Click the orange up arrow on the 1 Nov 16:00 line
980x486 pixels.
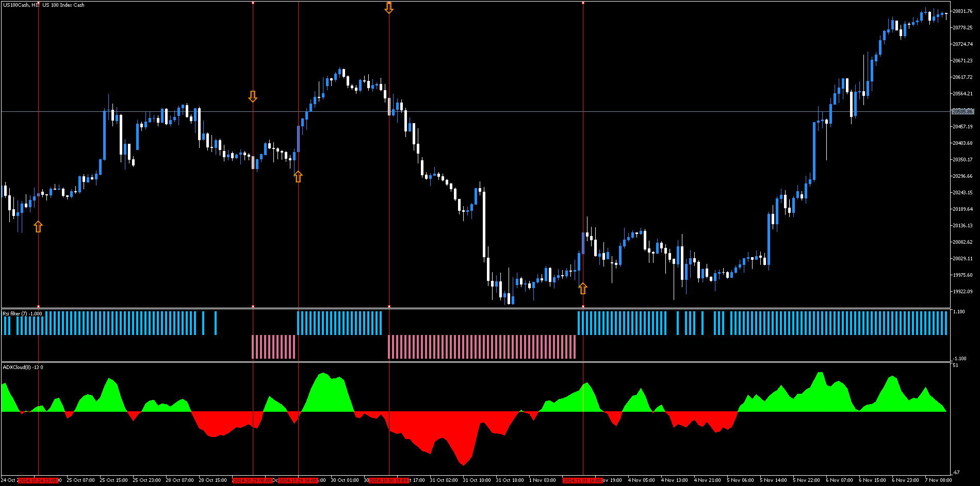pos(583,288)
